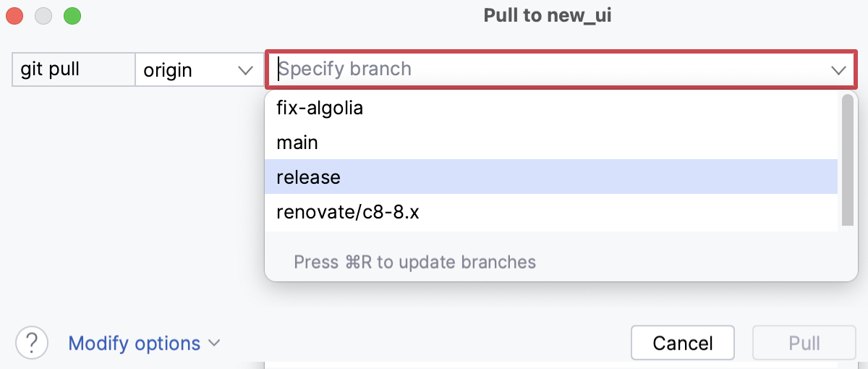
Task: Maximize the dialog using green button
Action: (x=72, y=15)
